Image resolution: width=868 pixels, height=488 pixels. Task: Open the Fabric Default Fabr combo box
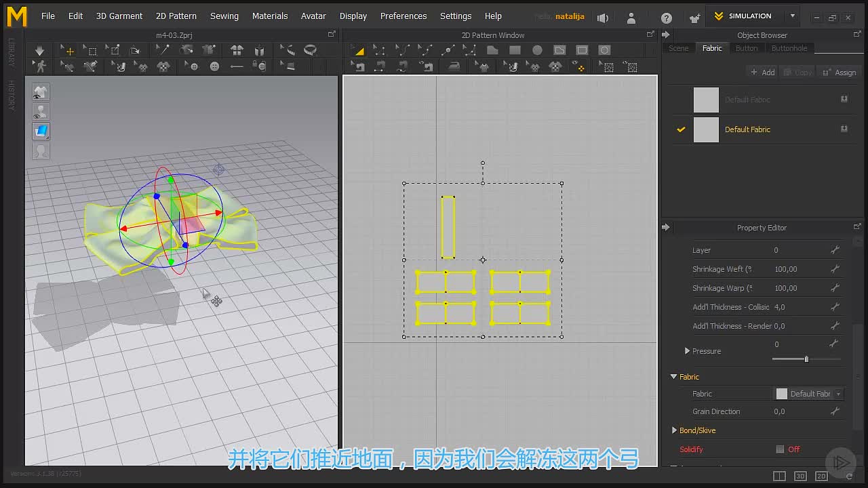(x=809, y=394)
